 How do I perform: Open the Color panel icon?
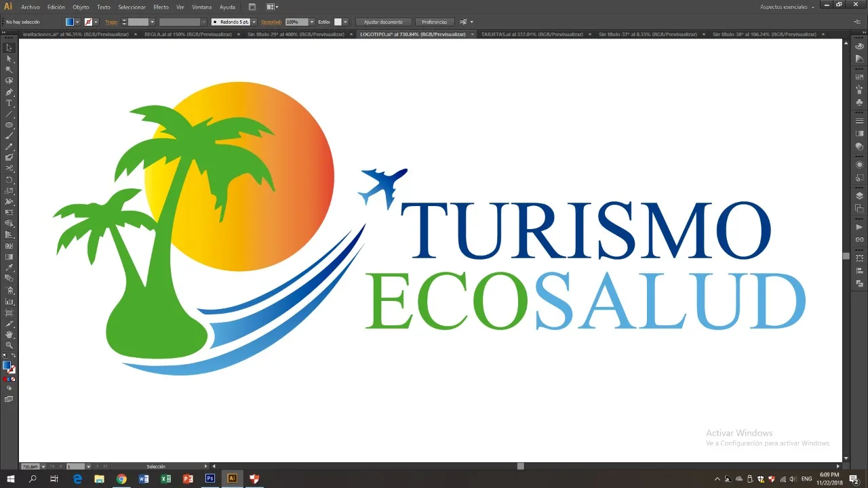click(x=859, y=46)
